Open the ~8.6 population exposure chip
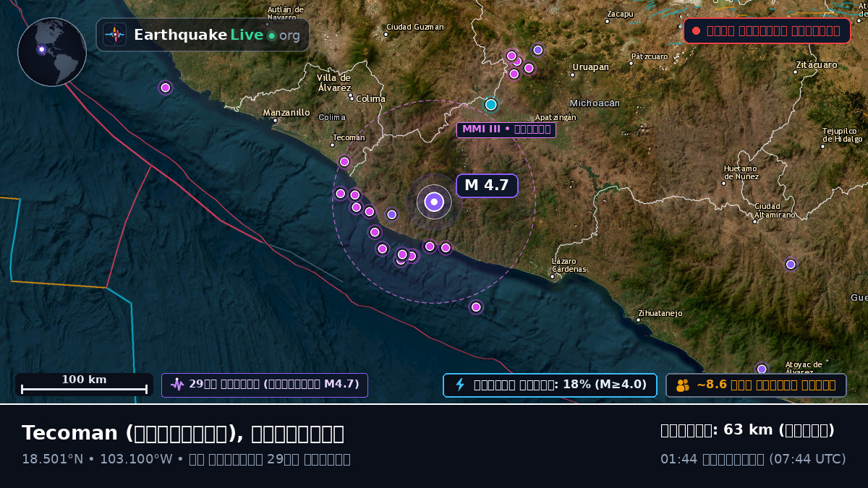This screenshot has width=868, height=488. [756, 385]
